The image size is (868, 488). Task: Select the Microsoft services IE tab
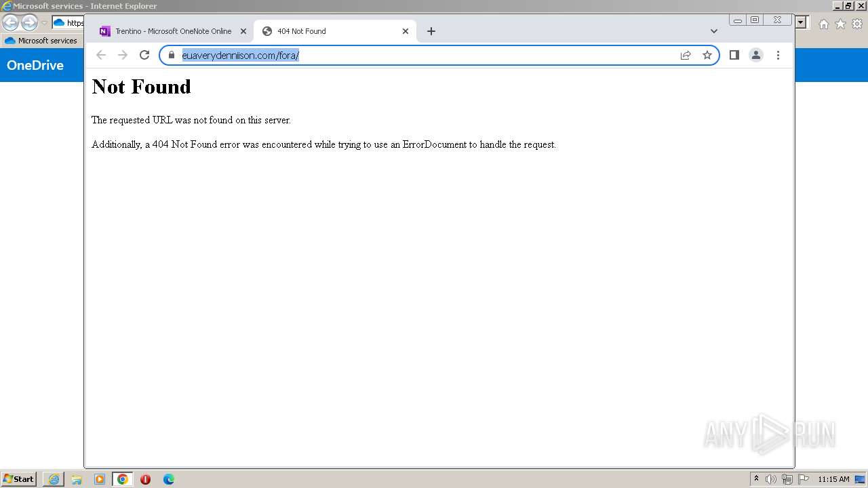pyautogui.click(x=41, y=41)
